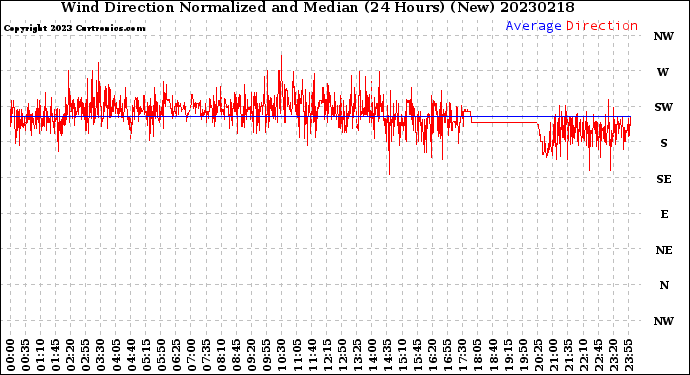This screenshot has height=375, width=690.
Task: Click the 04:05 time axis label
Action: [x=116, y=355]
